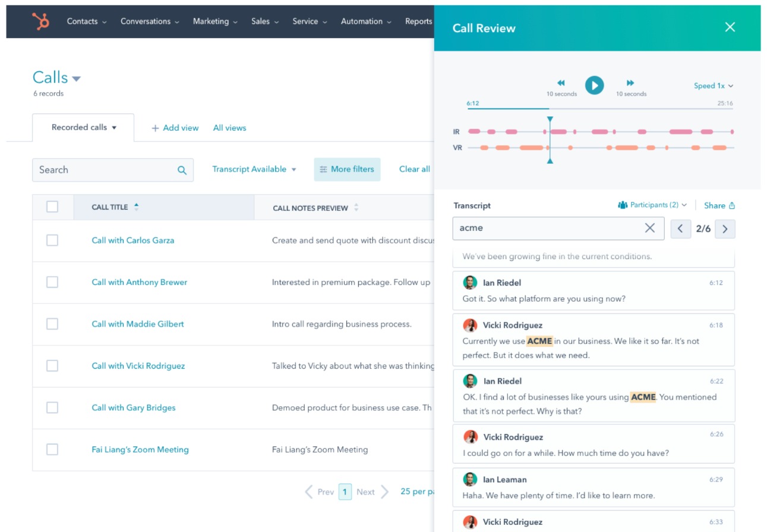Open the Marketing menu

tap(215, 21)
